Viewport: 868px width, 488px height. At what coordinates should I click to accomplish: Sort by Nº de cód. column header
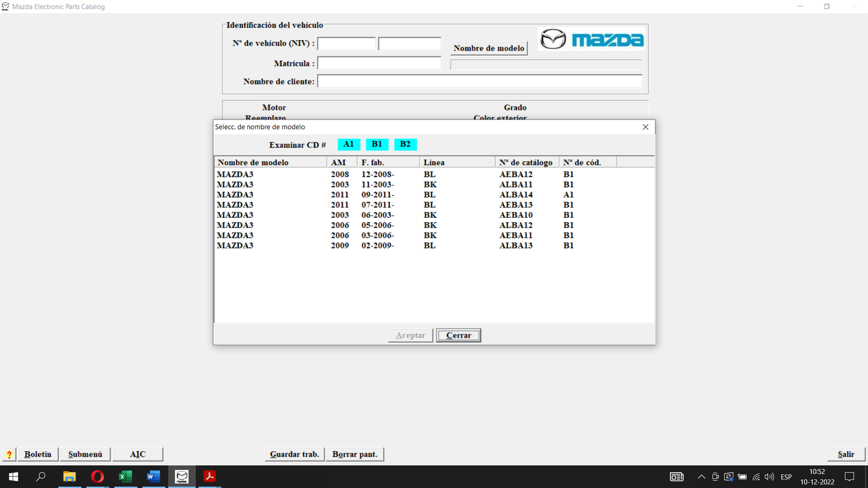(587, 162)
